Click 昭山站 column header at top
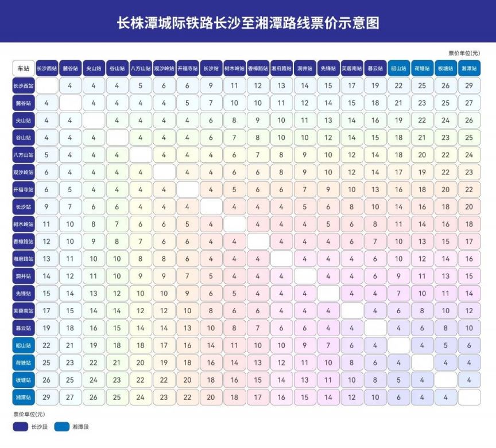Screen dimensions: 496x448 coord(398,68)
